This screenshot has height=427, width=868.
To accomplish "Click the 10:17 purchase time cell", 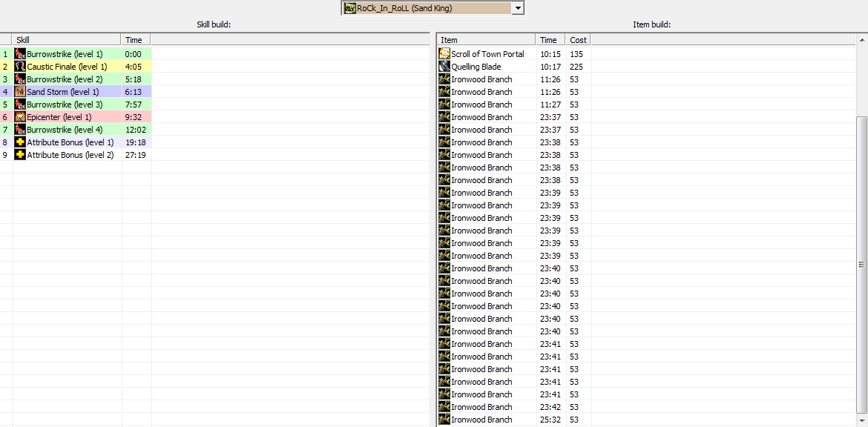I will click(x=550, y=67).
